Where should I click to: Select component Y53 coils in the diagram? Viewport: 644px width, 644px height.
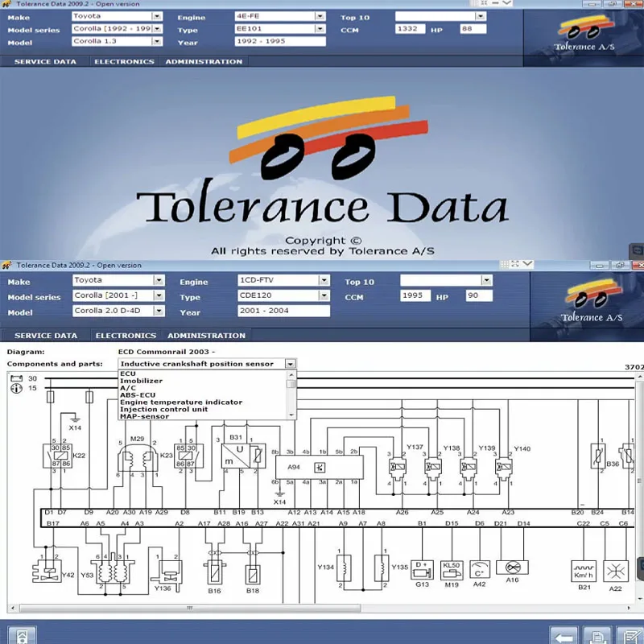tap(113, 571)
